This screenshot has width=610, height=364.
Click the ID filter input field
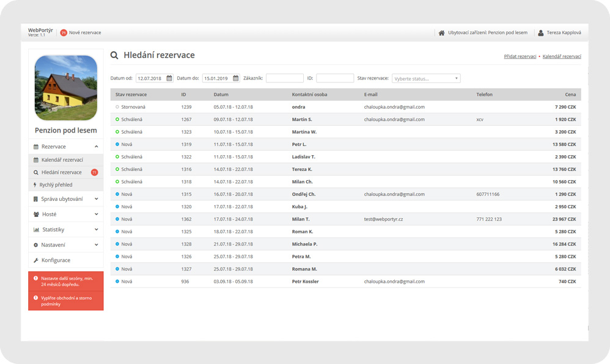(334, 78)
